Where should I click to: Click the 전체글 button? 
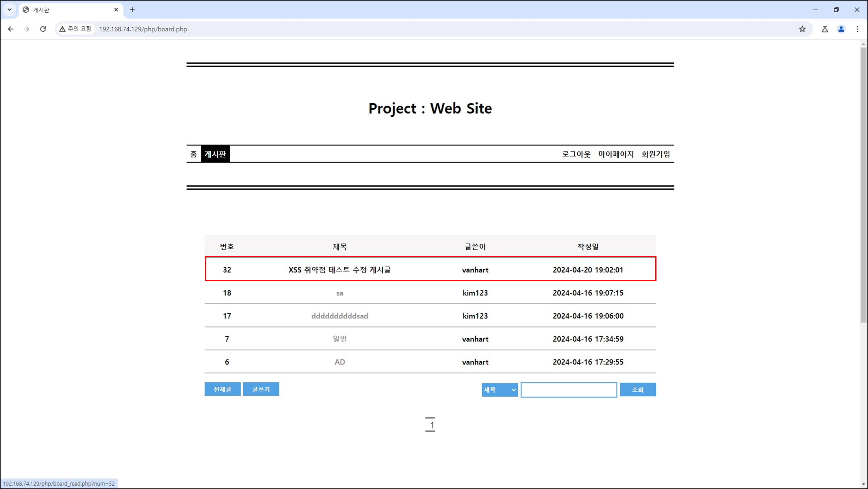click(x=222, y=389)
